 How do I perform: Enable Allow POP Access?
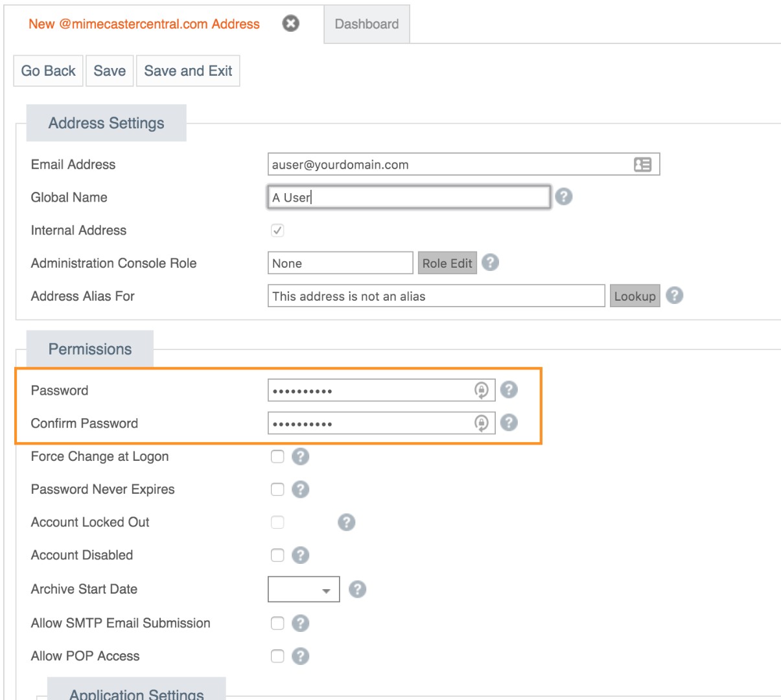coord(277,656)
